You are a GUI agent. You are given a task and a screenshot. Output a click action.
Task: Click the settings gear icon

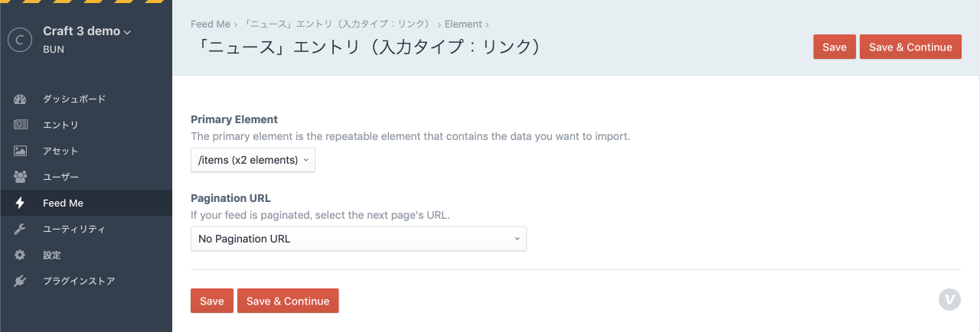(21, 256)
